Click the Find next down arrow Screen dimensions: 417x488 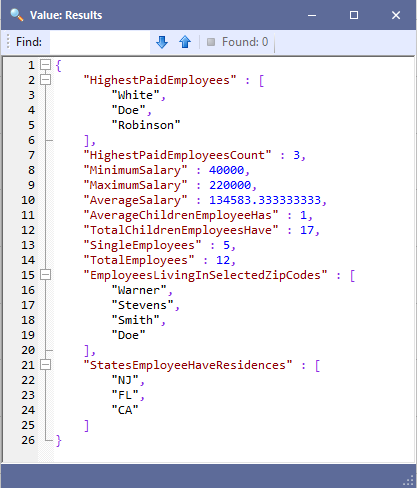click(162, 42)
